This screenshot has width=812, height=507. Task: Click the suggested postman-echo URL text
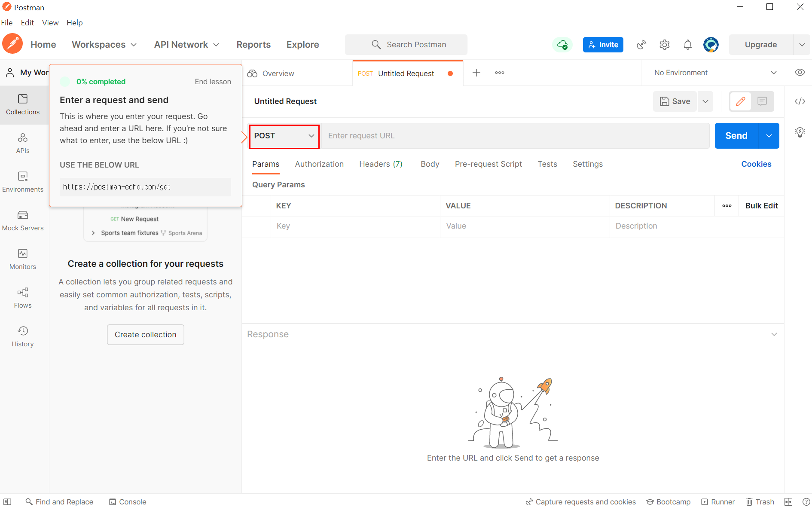pyautogui.click(x=117, y=187)
